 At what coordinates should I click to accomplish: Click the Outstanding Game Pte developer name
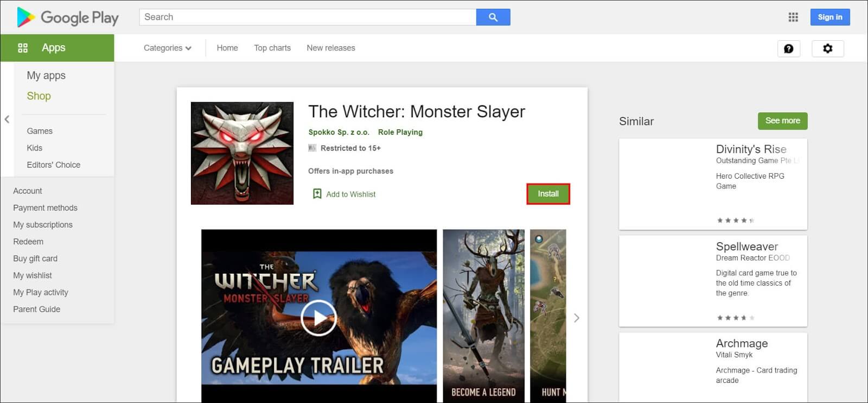pos(757,161)
